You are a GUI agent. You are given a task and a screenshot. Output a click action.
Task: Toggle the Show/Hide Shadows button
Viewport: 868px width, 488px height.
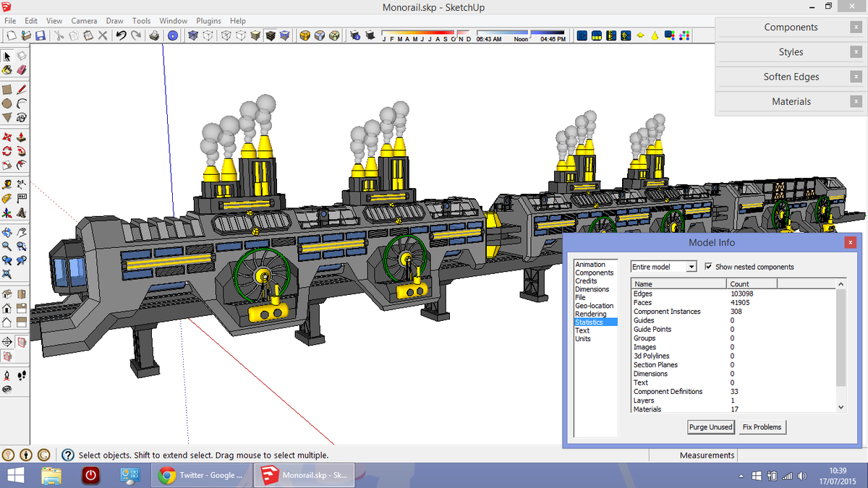pos(370,35)
